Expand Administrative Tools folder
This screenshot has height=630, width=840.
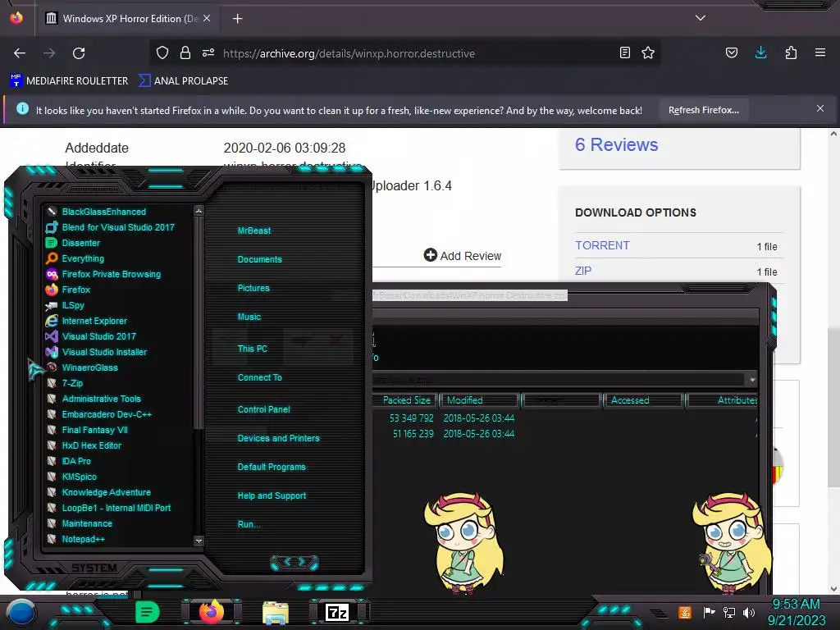pos(94,399)
